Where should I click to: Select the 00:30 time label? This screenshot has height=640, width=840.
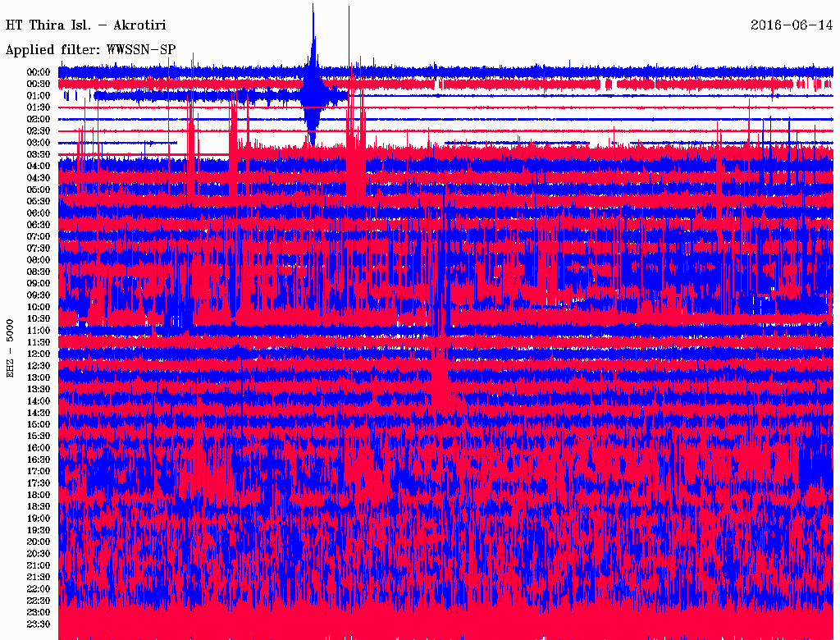[39, 84]
